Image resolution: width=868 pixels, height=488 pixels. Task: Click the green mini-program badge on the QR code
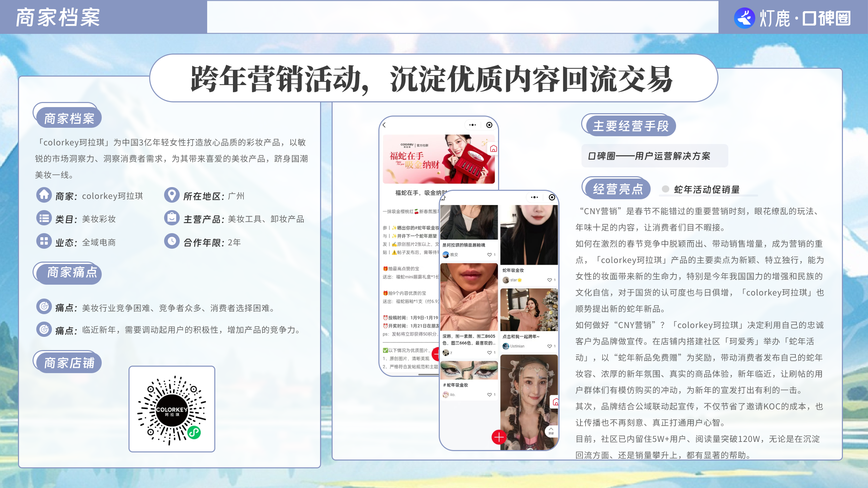click(194, 432)
